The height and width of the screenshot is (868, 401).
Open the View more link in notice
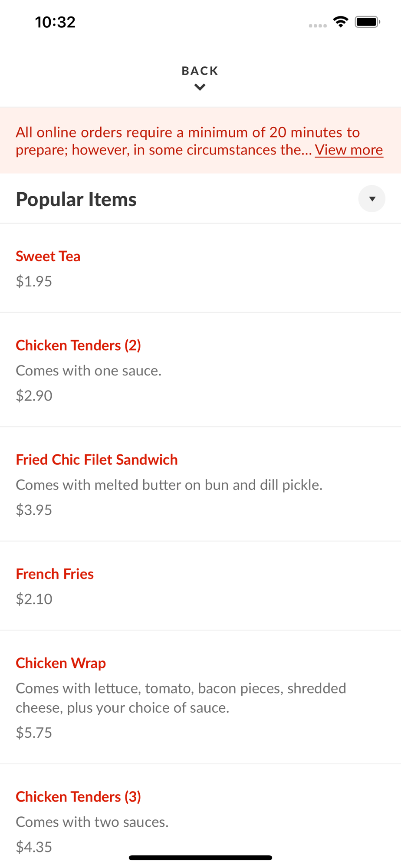pyautogui.click(x=349, y=150)
